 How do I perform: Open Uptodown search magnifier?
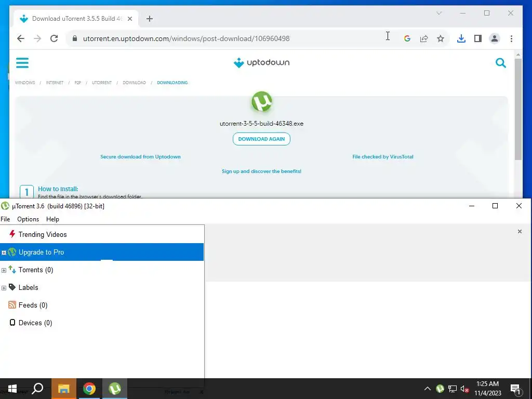click(501, 63)
